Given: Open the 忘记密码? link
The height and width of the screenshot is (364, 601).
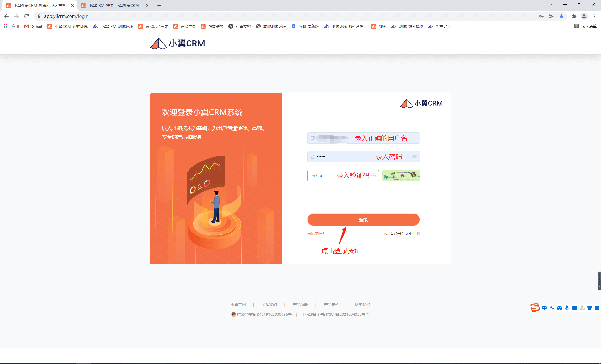Looking at the screenshot, I should point(315,234).
